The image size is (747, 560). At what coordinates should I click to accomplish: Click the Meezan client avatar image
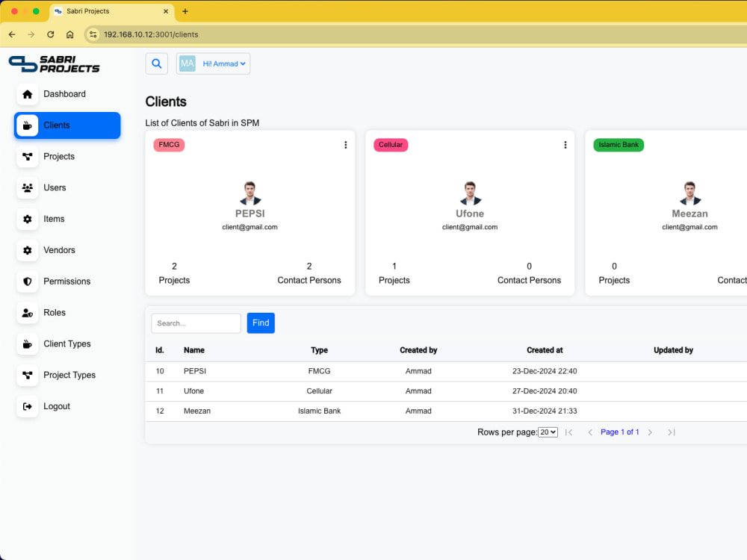click(689, 193)
